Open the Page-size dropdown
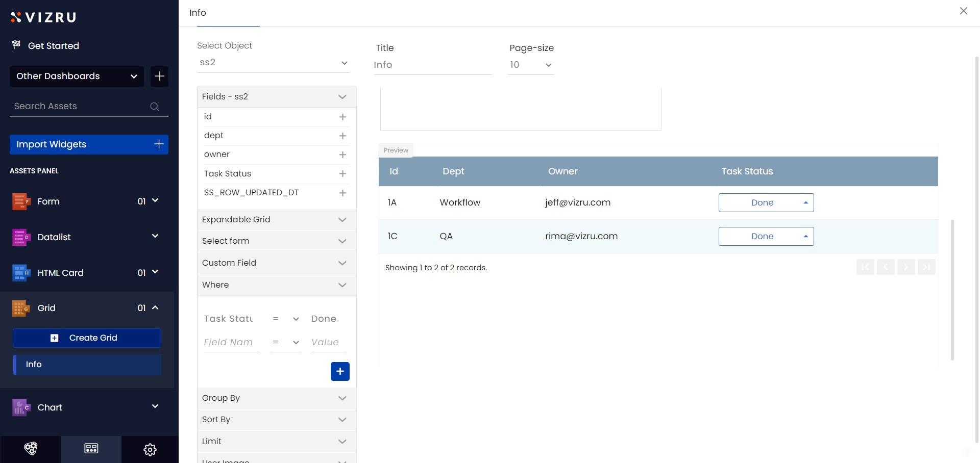Image resolution: width=980 pixels, height=463 pixels. (531, 65)
